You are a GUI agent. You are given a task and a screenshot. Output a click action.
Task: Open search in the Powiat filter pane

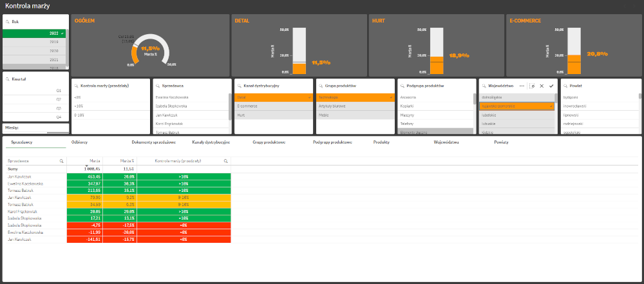pos(566,86)
